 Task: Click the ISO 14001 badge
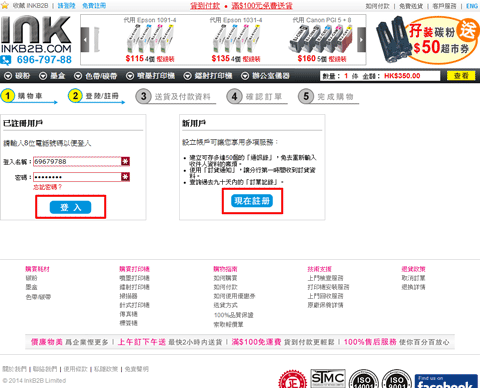click(364, 379)
